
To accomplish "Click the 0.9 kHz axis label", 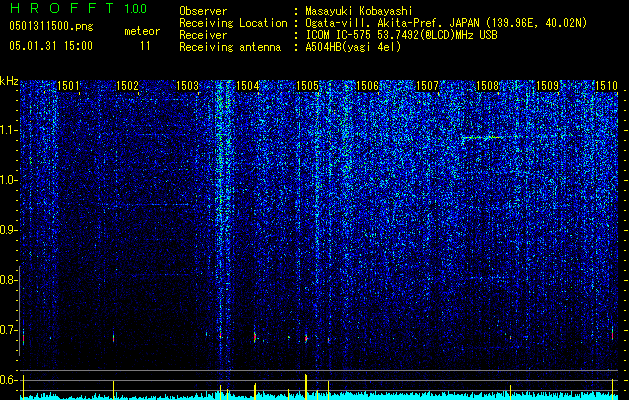I will (x=8, y=230).
